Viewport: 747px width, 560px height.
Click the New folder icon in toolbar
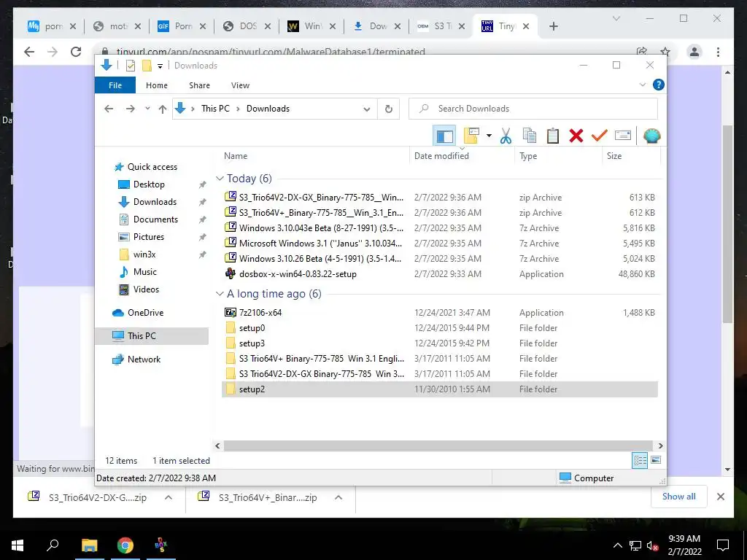point(471,136)
